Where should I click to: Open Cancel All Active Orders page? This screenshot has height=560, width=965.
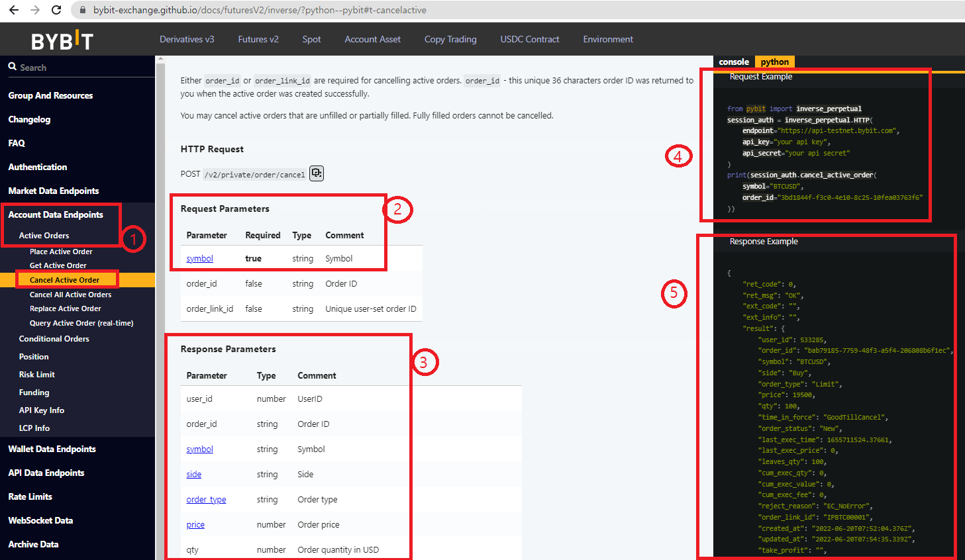coord(70,295)
